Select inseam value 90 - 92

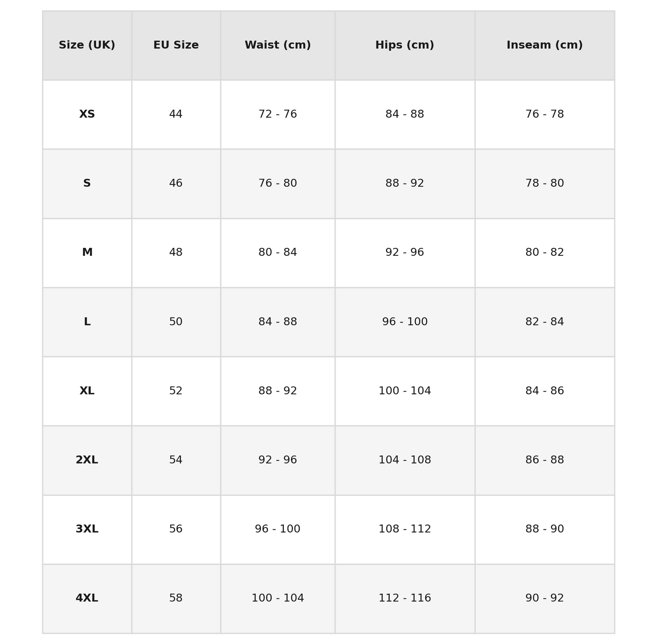pos(545,598)
